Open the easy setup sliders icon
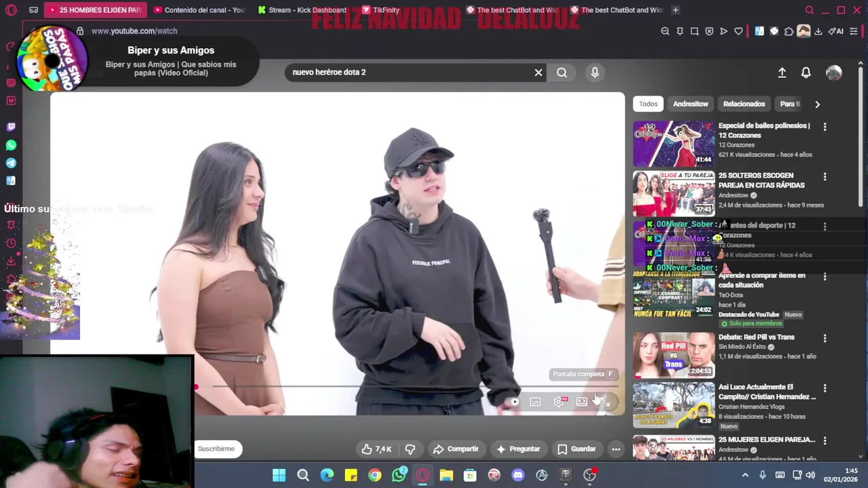 point(854,31)
